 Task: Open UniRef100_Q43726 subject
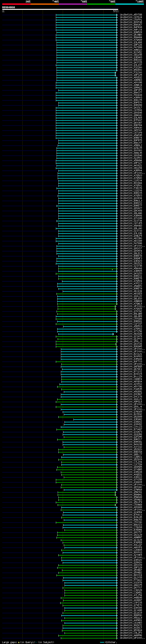(131, 344)
